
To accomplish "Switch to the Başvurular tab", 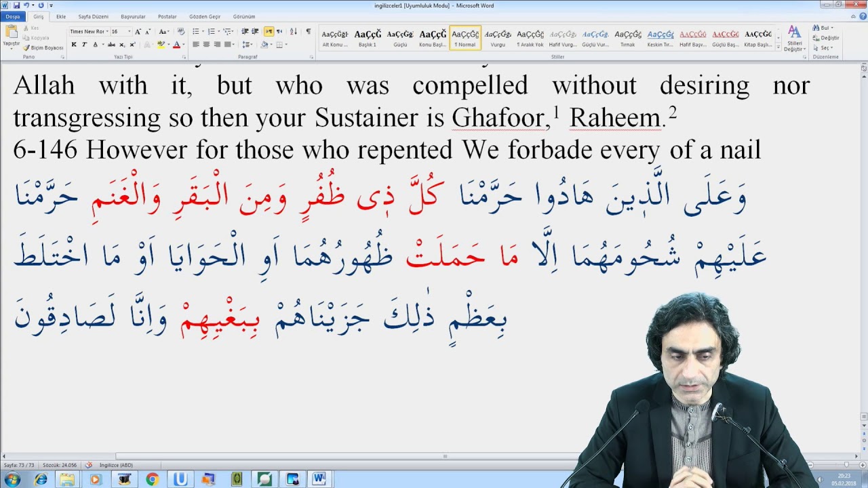I will tap(133, 16).
